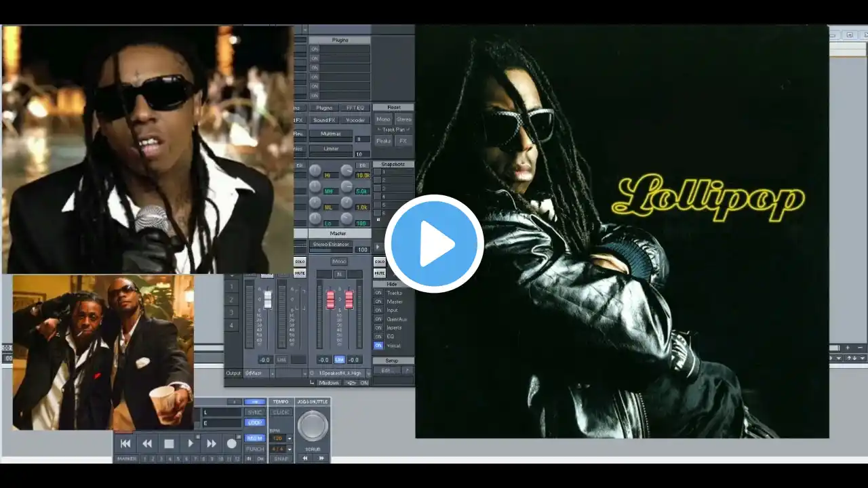Screen dimensions: 868x488
Task: Toggle the first ON button in Plugins list
Action: point(315,49)
